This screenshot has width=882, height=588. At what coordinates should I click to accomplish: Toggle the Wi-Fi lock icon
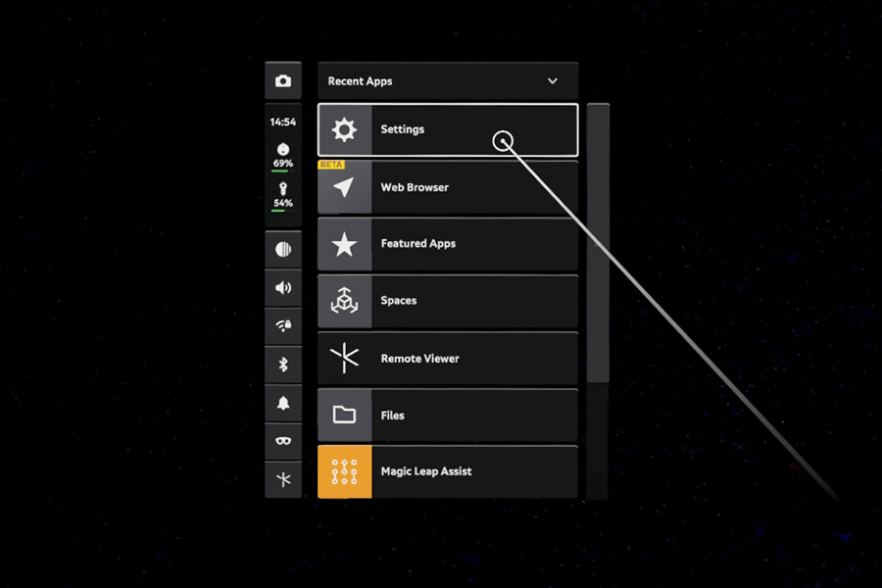[x=283, y=325]
